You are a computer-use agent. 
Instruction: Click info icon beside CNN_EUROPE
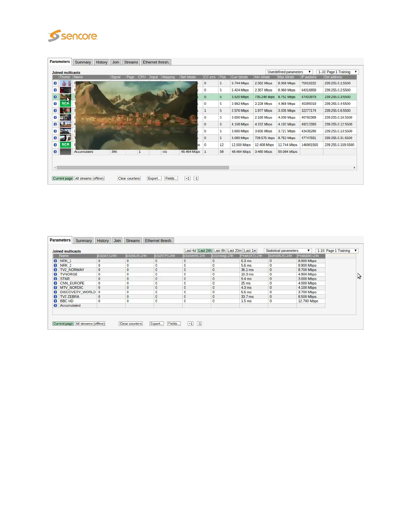[x=55, y=283]
